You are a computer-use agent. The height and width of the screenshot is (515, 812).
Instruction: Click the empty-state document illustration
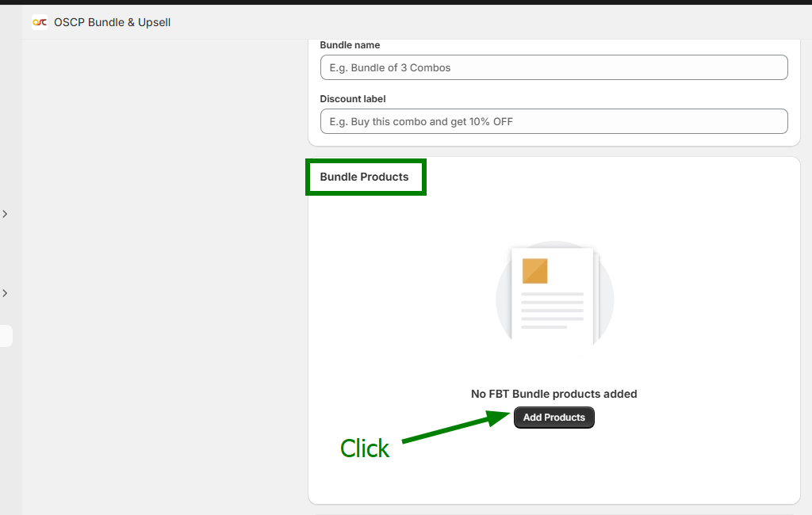[x=554, y=297]
